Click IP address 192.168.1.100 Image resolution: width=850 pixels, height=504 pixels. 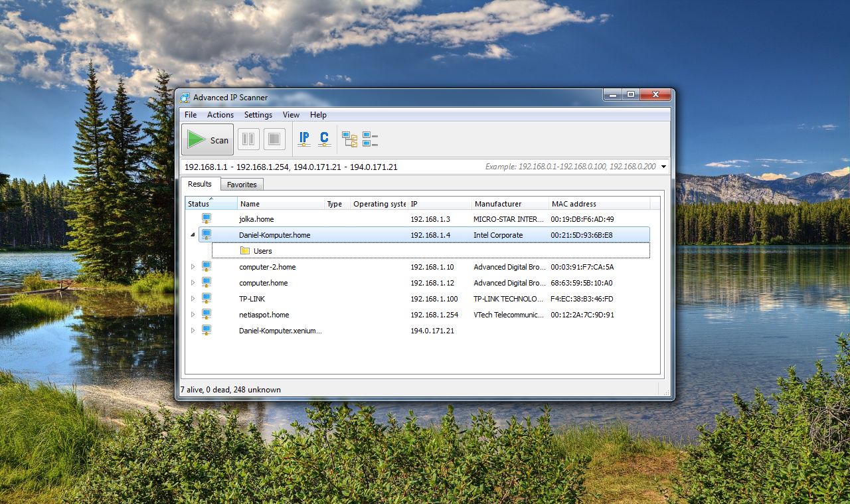[434, 299]
